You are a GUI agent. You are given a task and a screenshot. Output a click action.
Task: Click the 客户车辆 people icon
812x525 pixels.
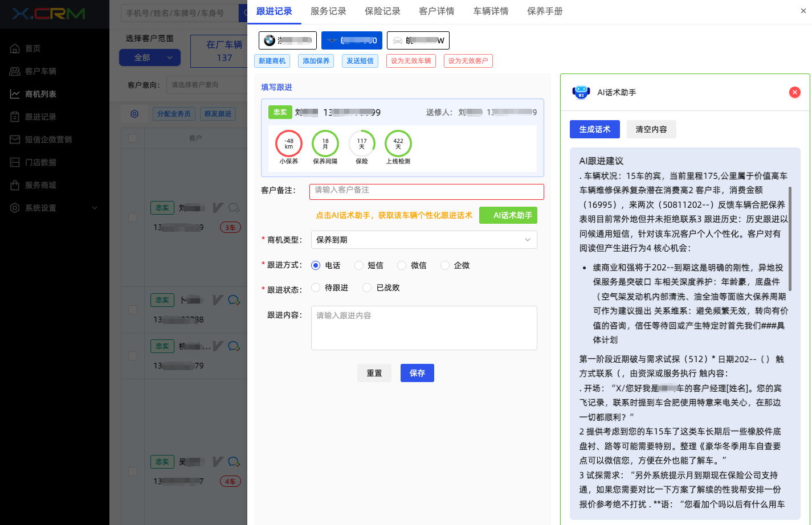pos(15,71)
